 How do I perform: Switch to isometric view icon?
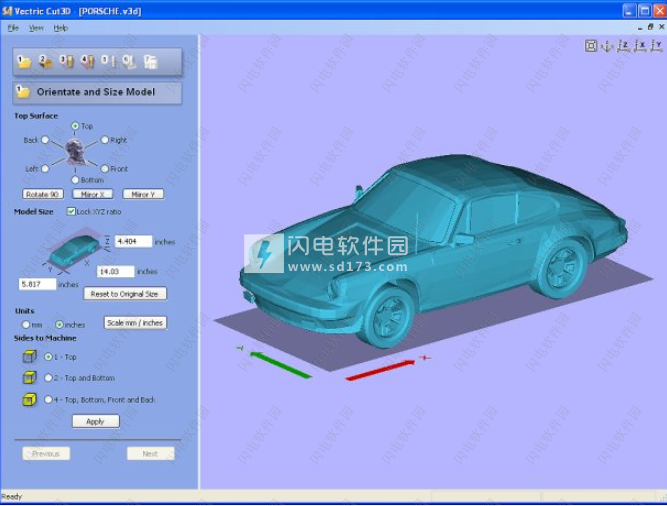607,46
